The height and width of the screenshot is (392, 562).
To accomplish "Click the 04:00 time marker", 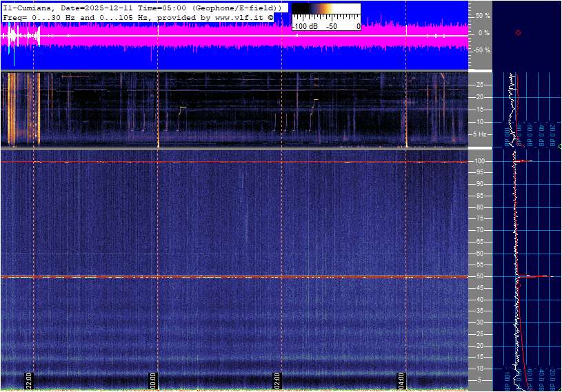I will coord(401,380).
